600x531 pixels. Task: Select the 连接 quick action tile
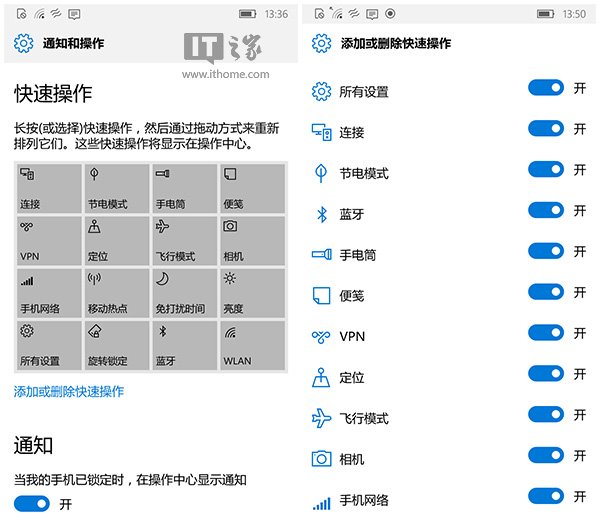(x=49, y=188)
